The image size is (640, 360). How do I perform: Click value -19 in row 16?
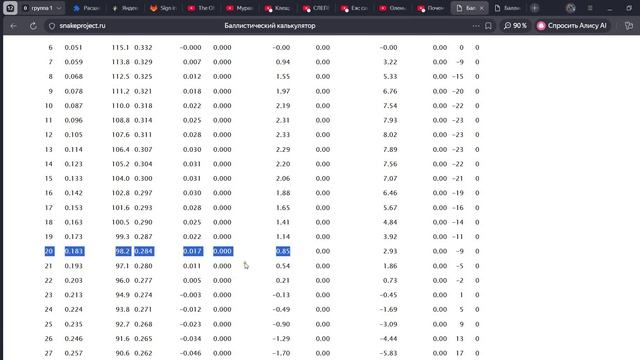pyautogui.click(x=458, y=193)
